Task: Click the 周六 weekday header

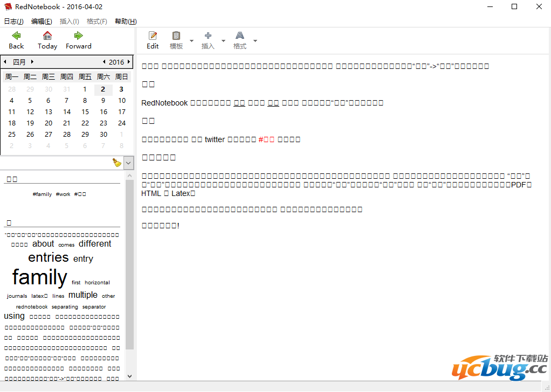Action: coord(104,77)
